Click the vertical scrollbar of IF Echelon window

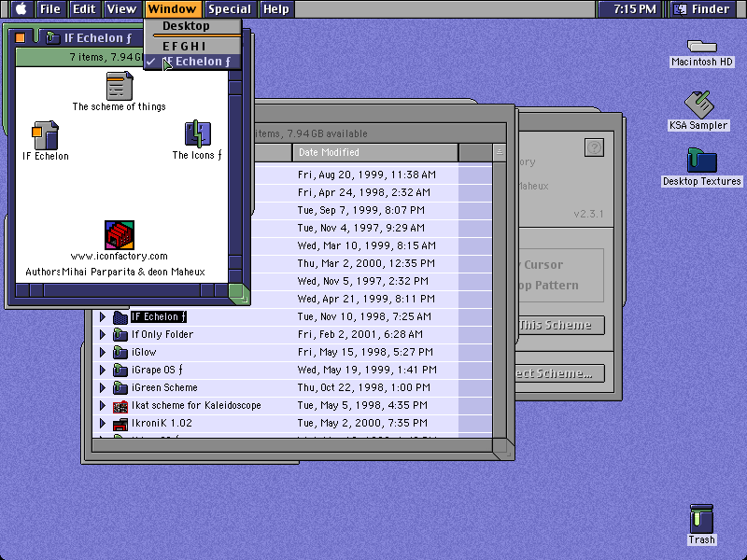pos(235,175)
